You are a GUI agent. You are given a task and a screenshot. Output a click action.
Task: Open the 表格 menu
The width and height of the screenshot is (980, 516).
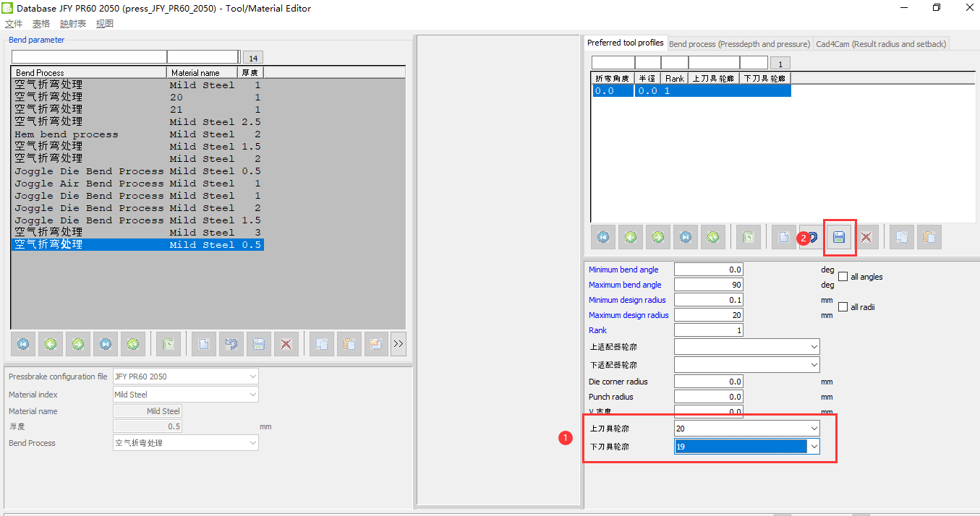click(x=41, y=24)
